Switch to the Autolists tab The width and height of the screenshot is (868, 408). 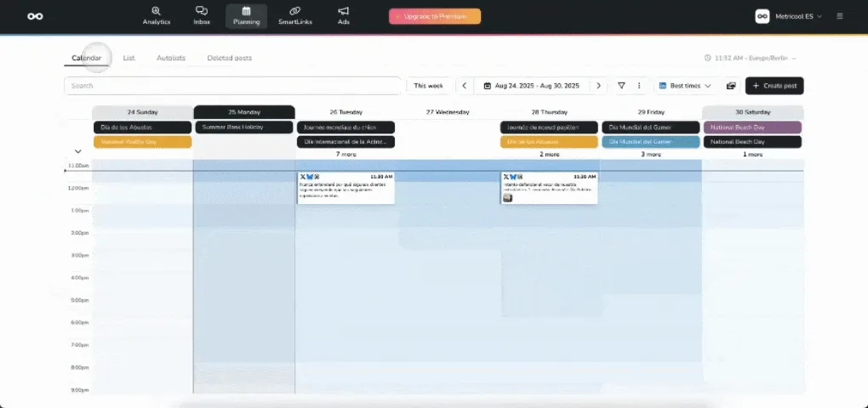point(171,58)
